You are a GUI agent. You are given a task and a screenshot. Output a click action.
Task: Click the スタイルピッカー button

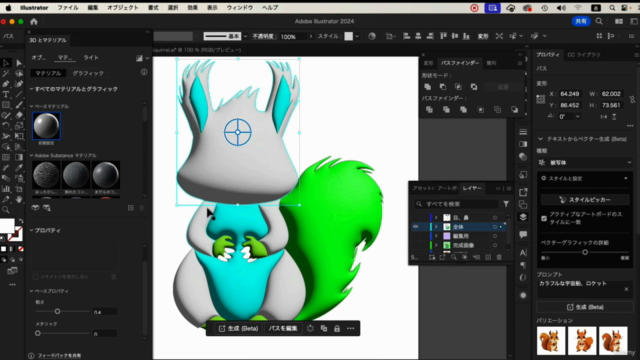(x=584, y=200)
